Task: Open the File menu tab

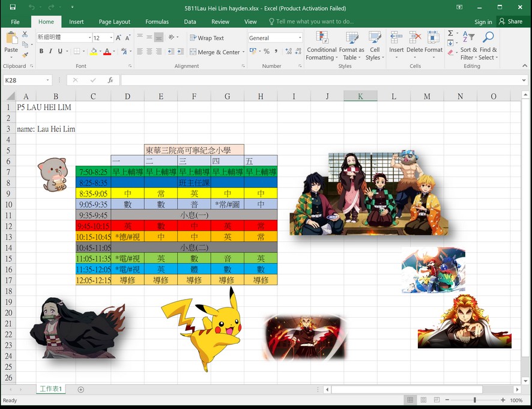Action: point(15,22)
